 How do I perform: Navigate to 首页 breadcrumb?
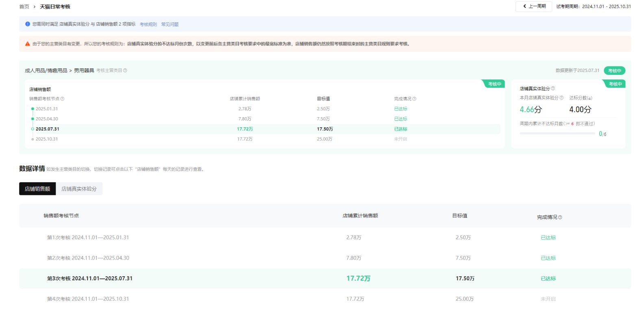tap(24, 7)
